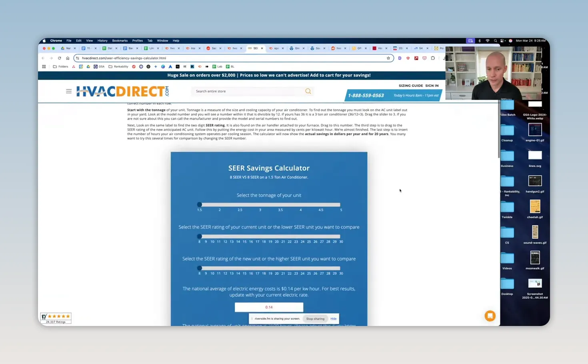Image resolution: width=588 pixels, height=364 pixels.
Task: Click the purple D extension icon
Action: (x=400, y=58)
